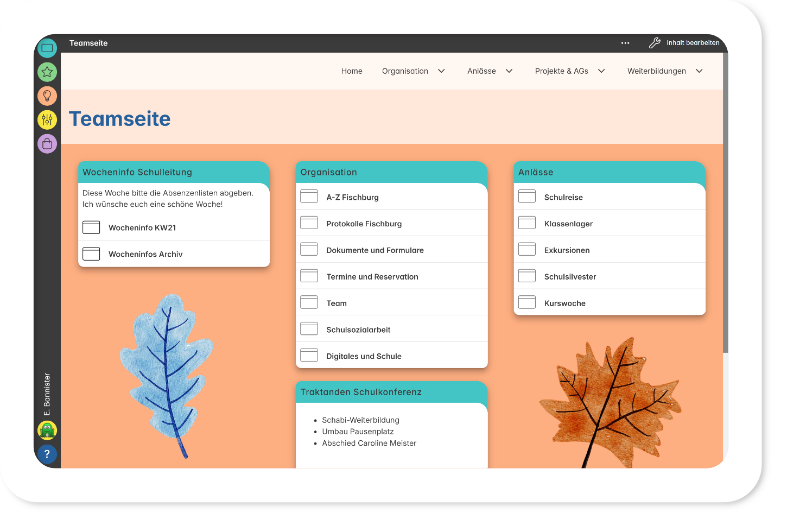Expand the Anlässe navigation dropdown
Viewport: 787px width, 532px height.
[x=509, y=71]
